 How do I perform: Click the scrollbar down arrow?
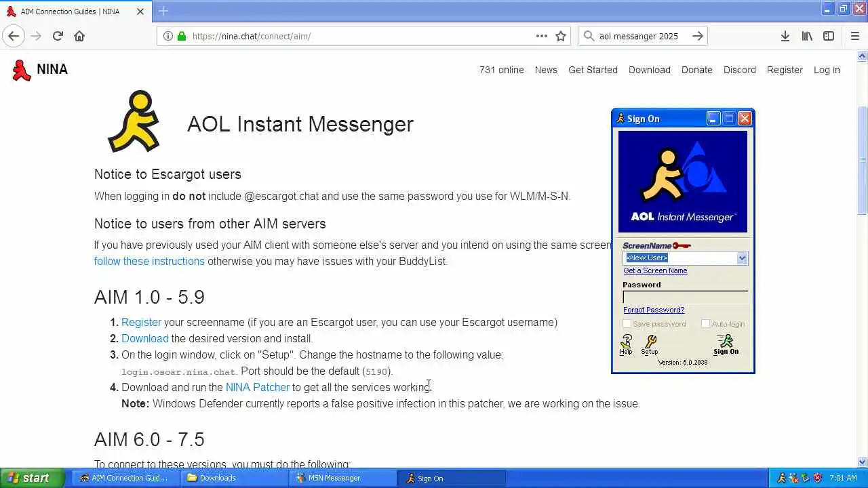(x=863, y=463)
